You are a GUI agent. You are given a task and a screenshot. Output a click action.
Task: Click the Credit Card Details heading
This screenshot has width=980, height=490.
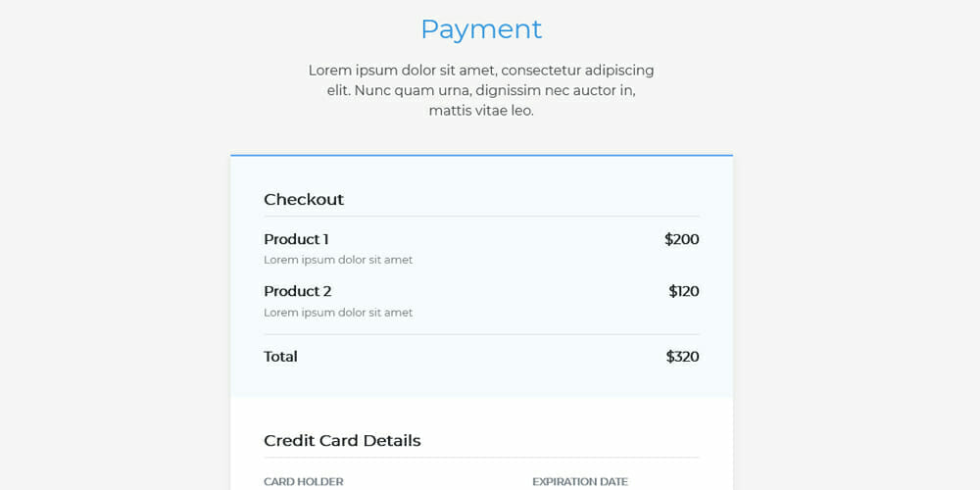[x=342, y=440]
